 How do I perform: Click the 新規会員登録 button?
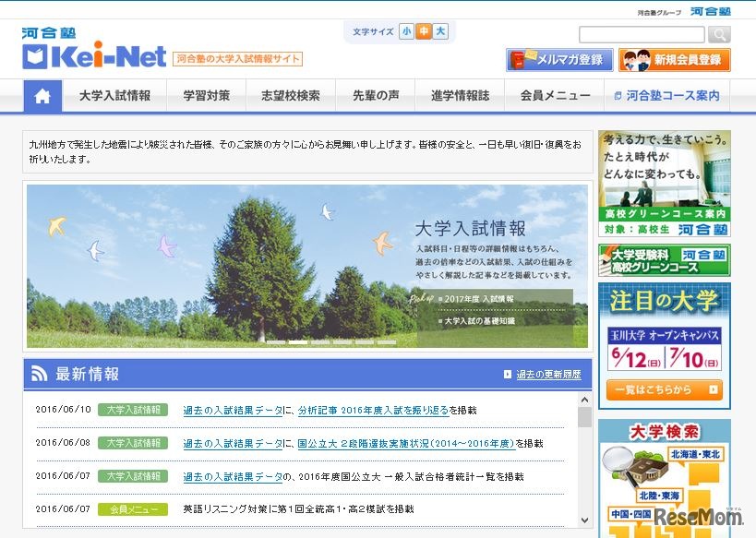(x=675, y=60)
